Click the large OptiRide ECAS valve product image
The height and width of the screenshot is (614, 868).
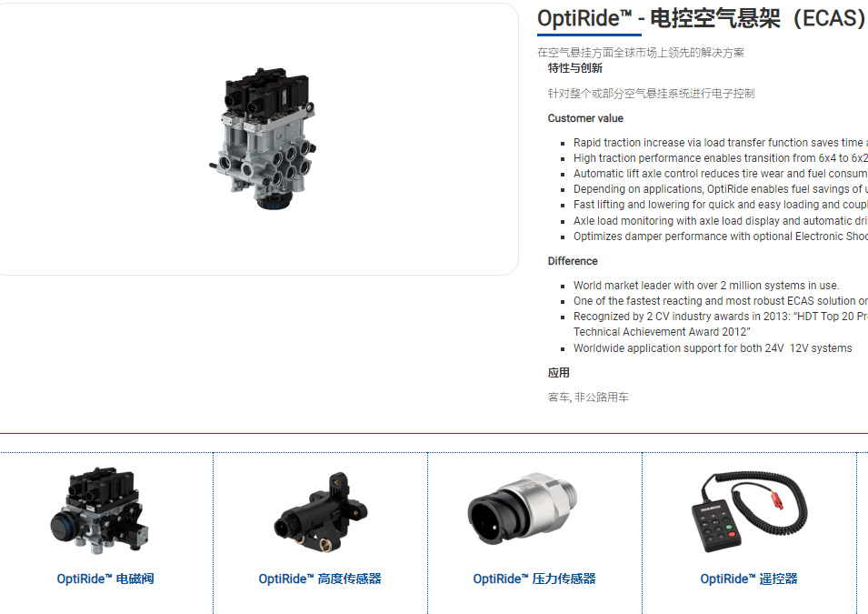[x=263, y=138]
